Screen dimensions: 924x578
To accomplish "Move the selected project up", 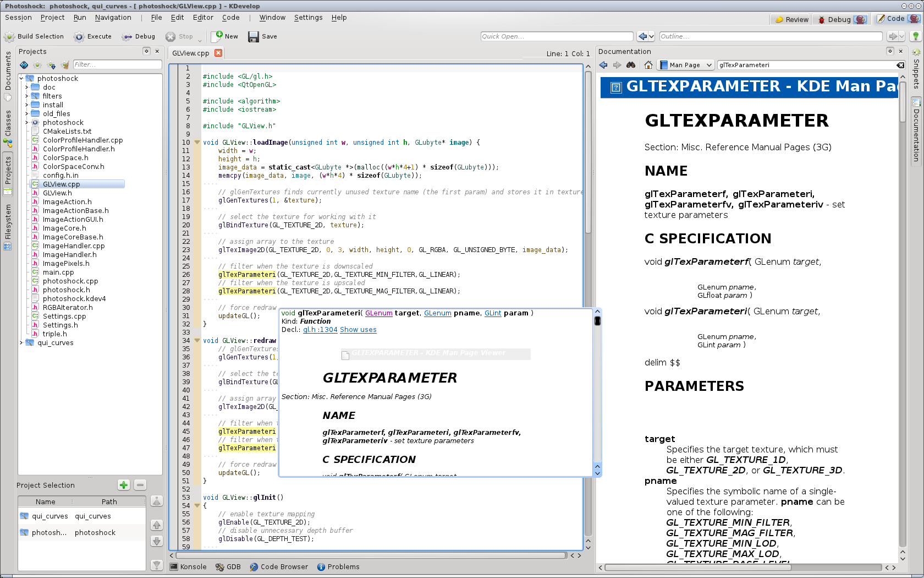I will (157, 525).
